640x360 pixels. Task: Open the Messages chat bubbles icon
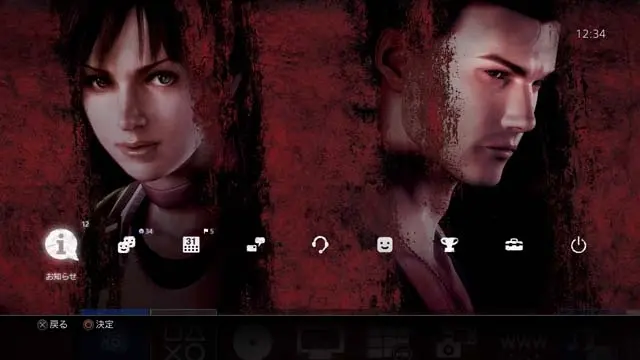tap(256, 245)
